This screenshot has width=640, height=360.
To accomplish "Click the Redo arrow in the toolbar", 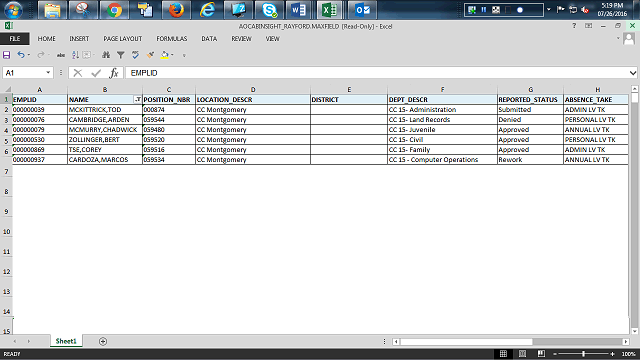I will pos(40,55).
